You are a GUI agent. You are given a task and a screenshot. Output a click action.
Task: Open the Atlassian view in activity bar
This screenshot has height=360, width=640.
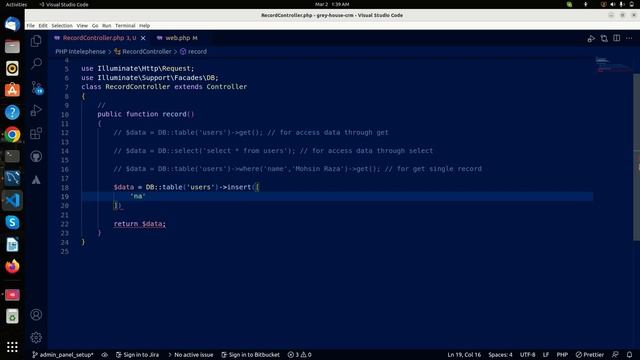click(x=36, y=180)
